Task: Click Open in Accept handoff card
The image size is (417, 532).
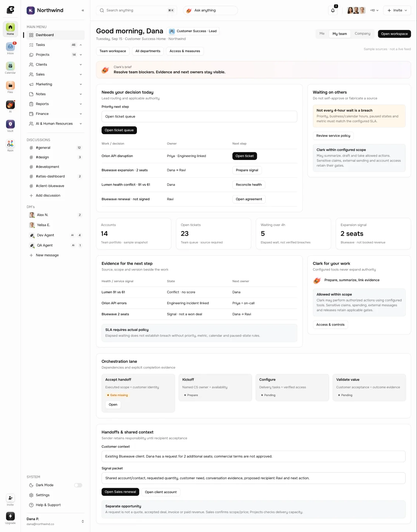Action: 113,405
